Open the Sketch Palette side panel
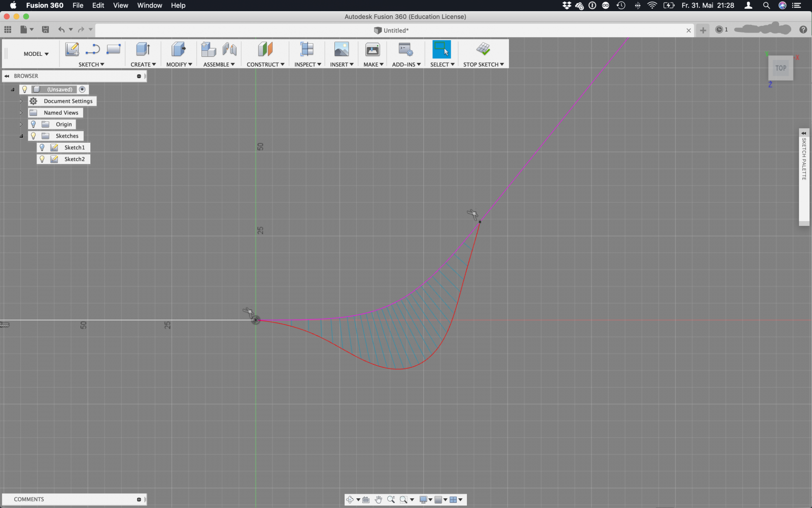This screenshot has width=812, height=508. coord(804,133)
